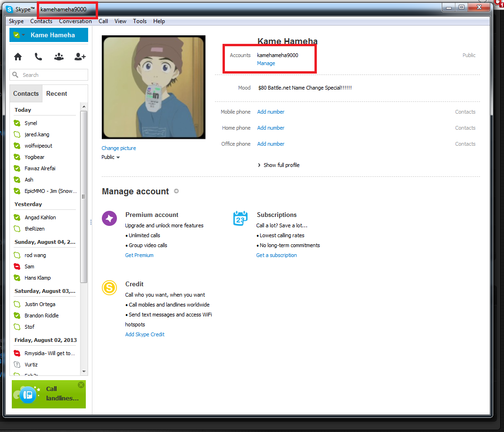The height and width of the screenshot is (432, 504).
Task: Click the Call landlines promo banner
Action: [49, 394]
